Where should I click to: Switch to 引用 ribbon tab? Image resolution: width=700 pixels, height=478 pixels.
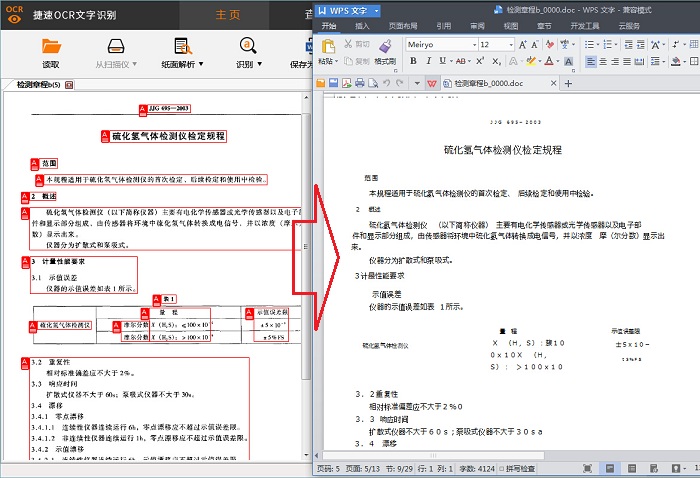pyautogui.click(x=443, y=26)
